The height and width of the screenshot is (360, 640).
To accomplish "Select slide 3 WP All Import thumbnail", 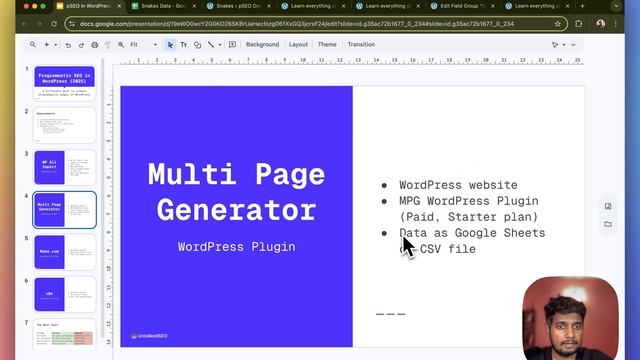I will tap(64, 167).
